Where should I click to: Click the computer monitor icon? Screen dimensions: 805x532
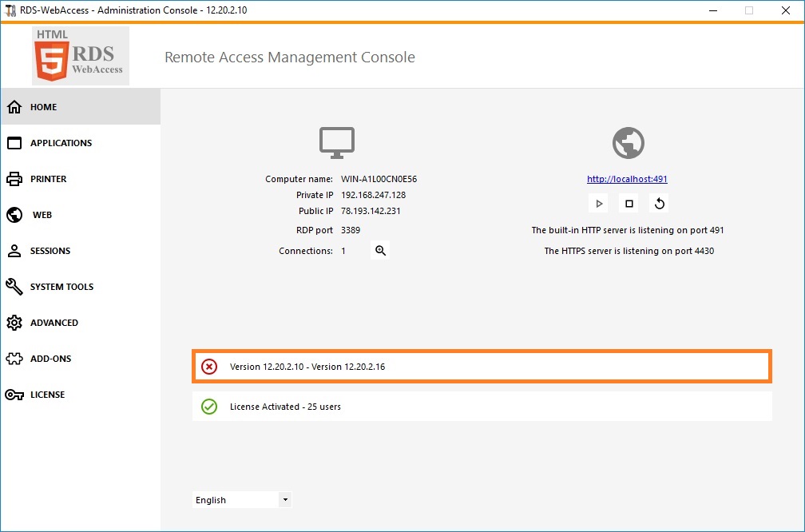[337, 143]
